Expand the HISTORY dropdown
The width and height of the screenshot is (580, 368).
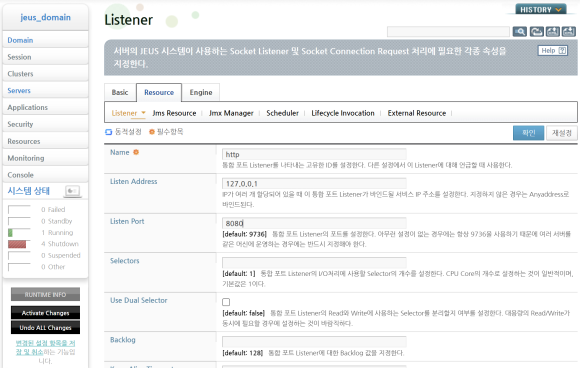(540, 10)
